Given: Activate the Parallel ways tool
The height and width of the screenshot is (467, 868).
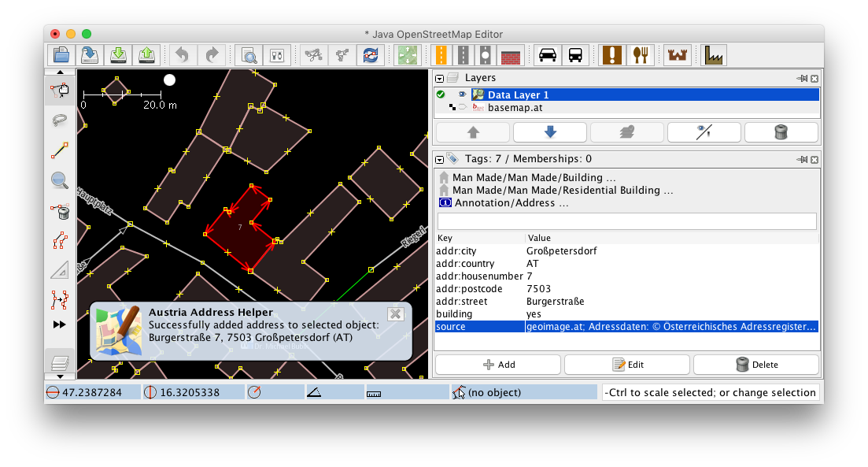Looking at the screenshot, I should 60,240.
